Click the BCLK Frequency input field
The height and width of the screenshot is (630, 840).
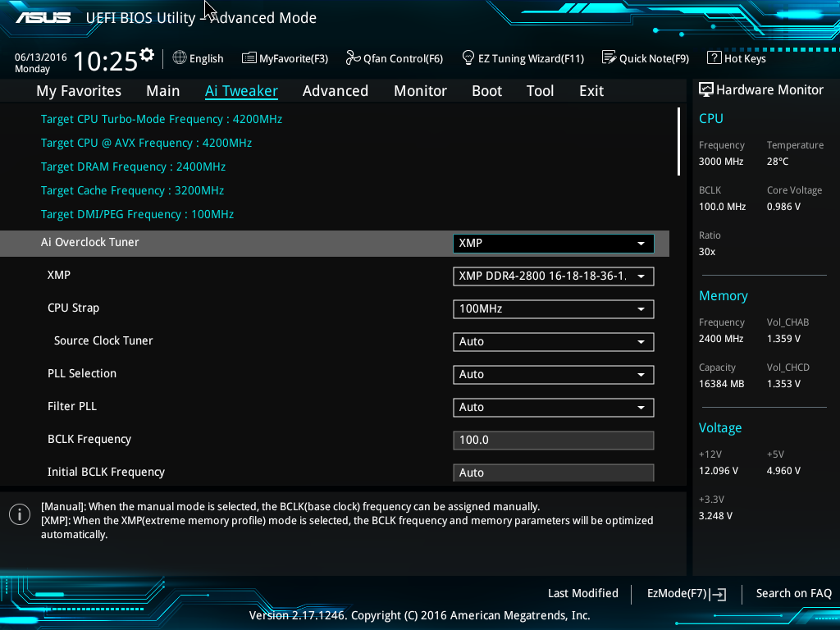[554, 441]
